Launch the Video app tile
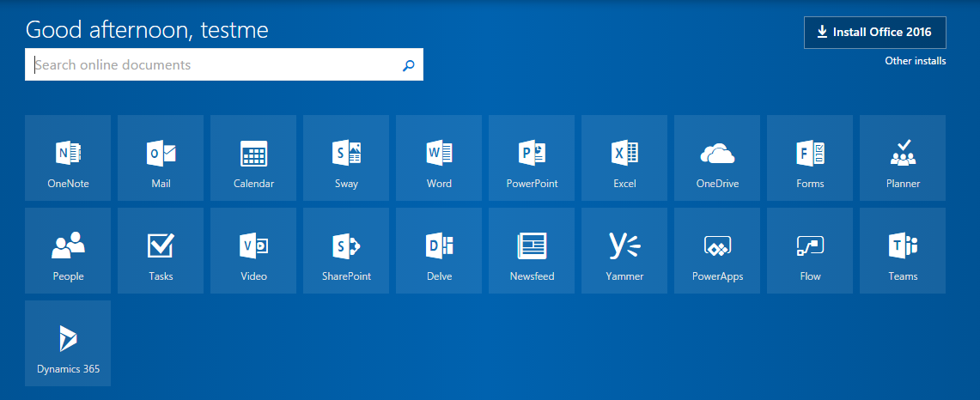980x400 pixels. tap(253, 251)
